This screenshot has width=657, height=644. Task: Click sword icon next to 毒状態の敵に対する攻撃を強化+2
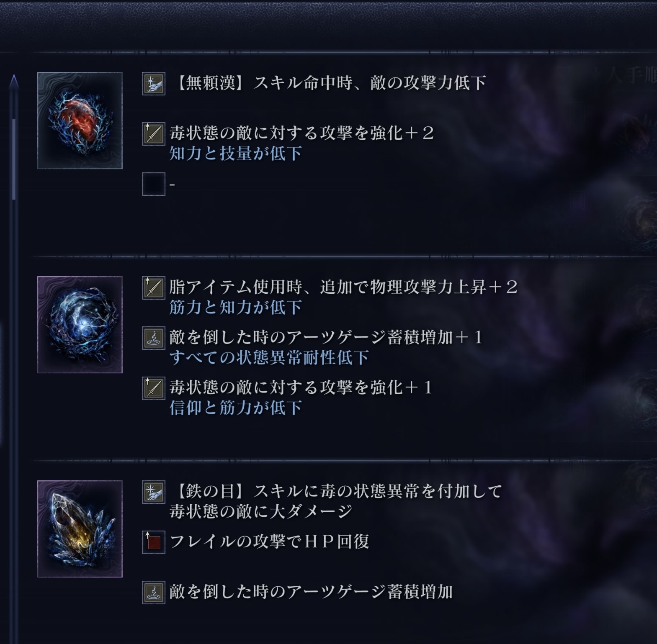(154, 134)
